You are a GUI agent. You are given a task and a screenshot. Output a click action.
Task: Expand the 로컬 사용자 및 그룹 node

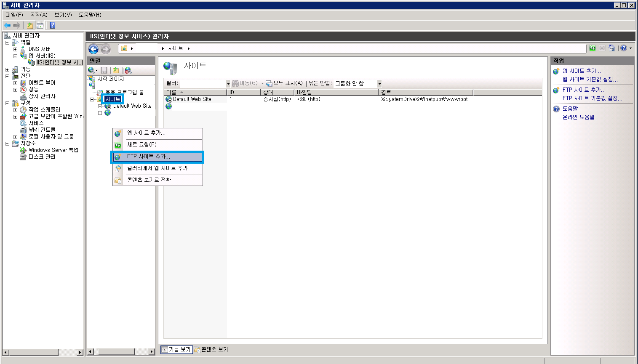[15, 137]
